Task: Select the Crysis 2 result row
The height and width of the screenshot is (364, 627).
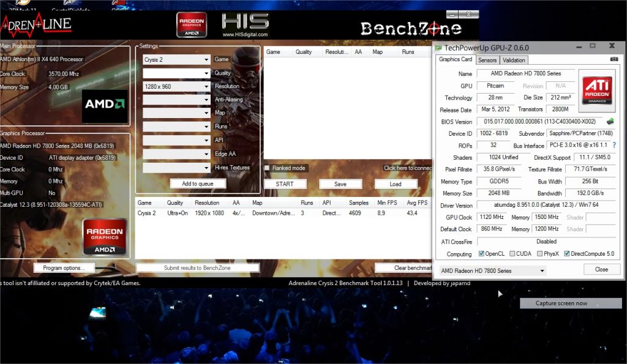Action: [x=283, y=213]
